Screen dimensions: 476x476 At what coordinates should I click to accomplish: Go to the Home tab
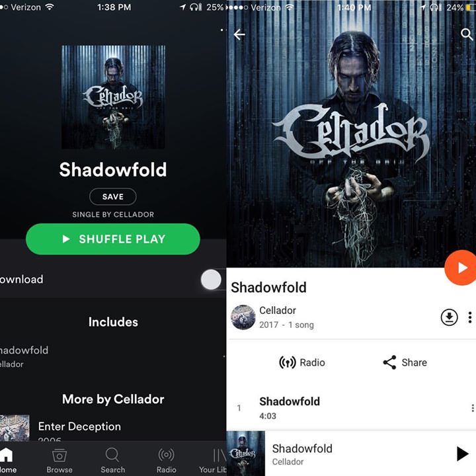point(7,461)
